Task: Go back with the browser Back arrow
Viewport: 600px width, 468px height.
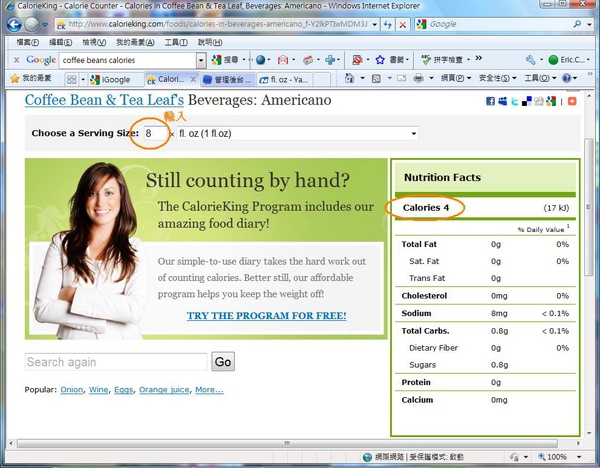Action: [14, 25]
